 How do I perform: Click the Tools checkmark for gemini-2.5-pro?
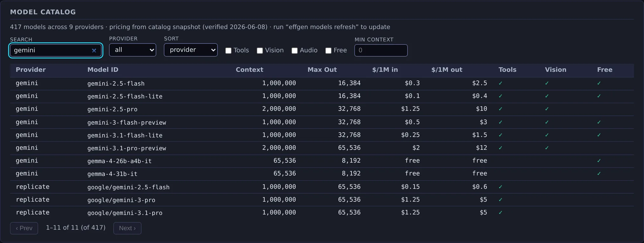coord(500,109)
